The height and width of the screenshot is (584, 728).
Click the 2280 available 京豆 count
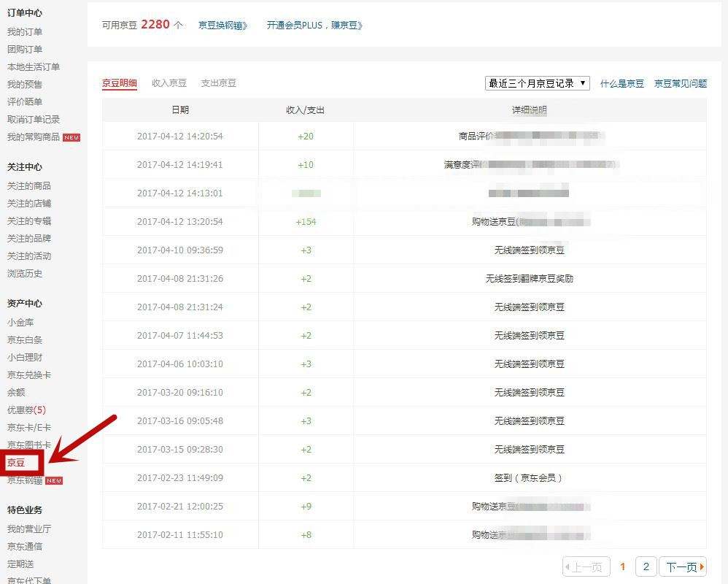[155, 24]
